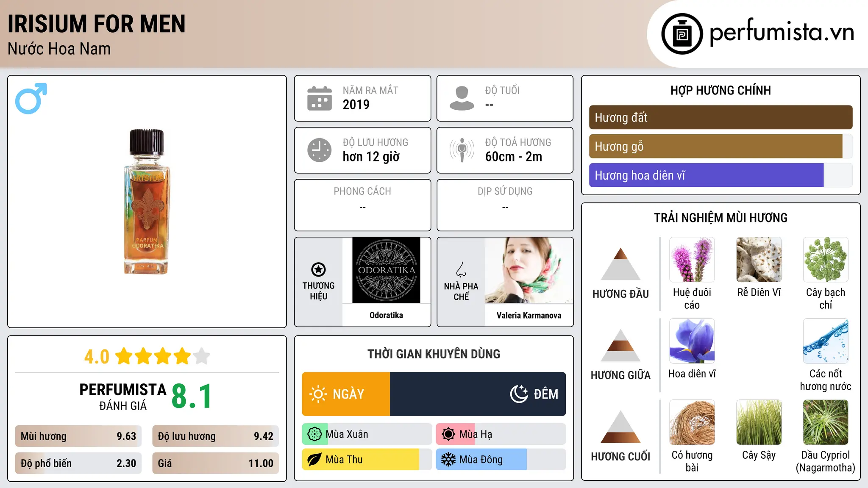
Task: Click the Odoratika brand name link
Action: point(386,315)
